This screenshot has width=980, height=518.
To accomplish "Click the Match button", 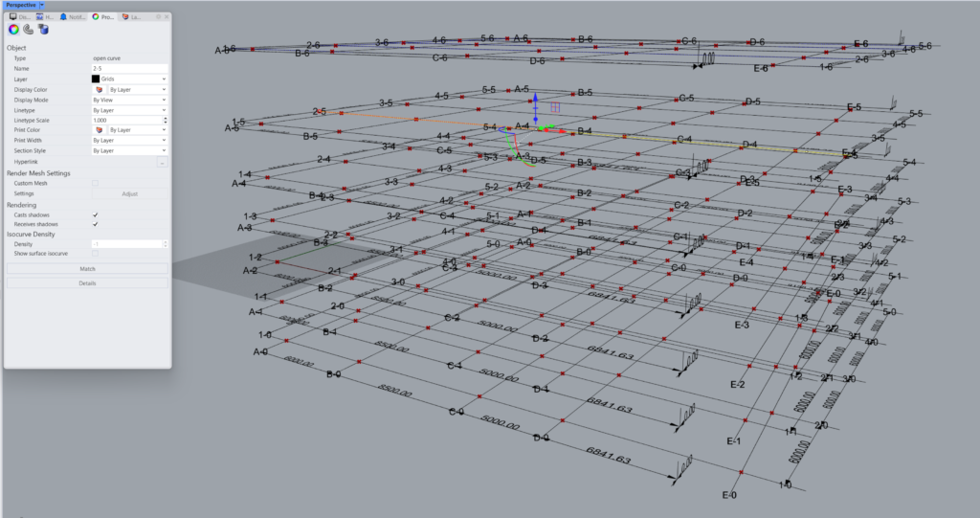I will 87,269.
